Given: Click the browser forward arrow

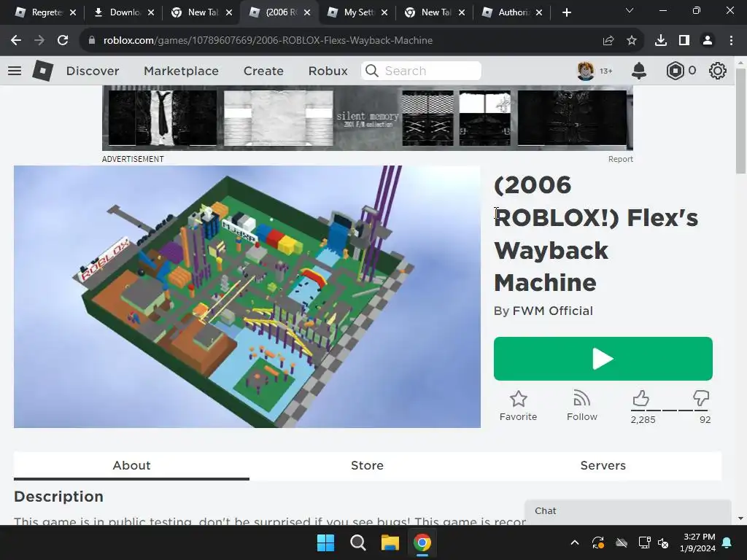Looking at the screenshot, I should tap(39, 41).
